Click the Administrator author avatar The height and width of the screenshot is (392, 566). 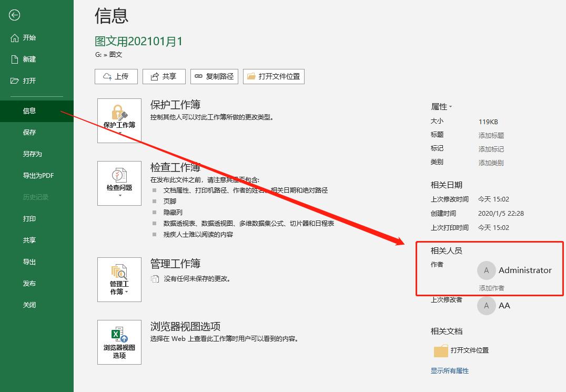(x=486, y=270)
